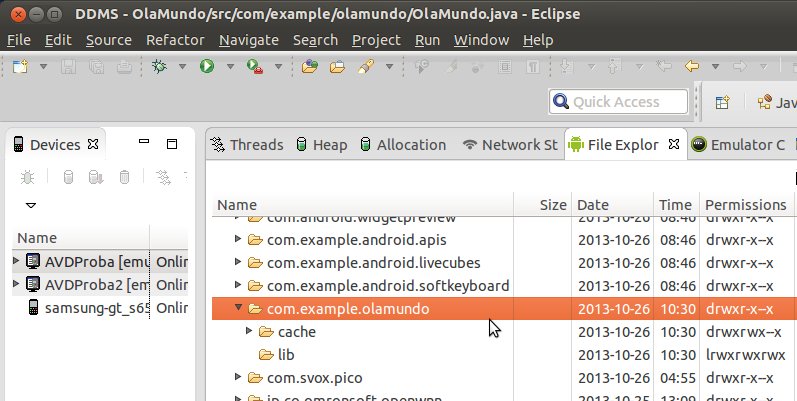This screenshot has height=401, width=797.
Task: Click the Open Type folder icon
Action: 310,67
